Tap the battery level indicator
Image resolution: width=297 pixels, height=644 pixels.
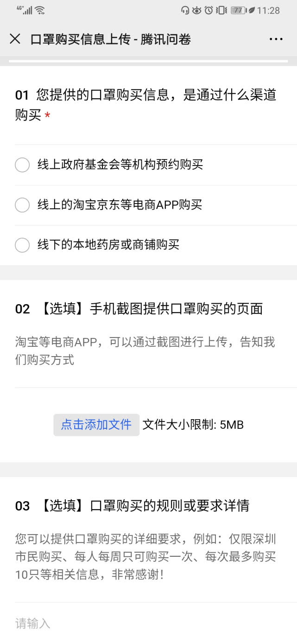(238, 10)
